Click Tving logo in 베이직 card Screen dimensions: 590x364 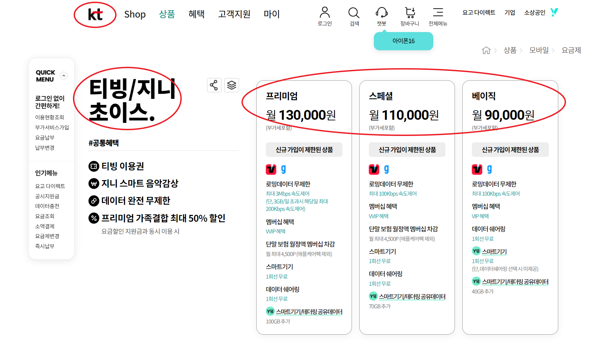(x=477, y=169)
